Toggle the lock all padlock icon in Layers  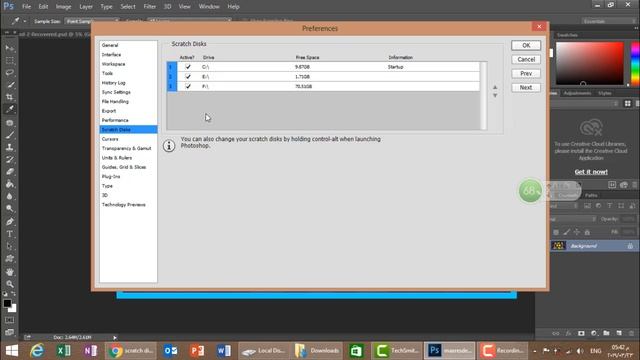[587, 232]
